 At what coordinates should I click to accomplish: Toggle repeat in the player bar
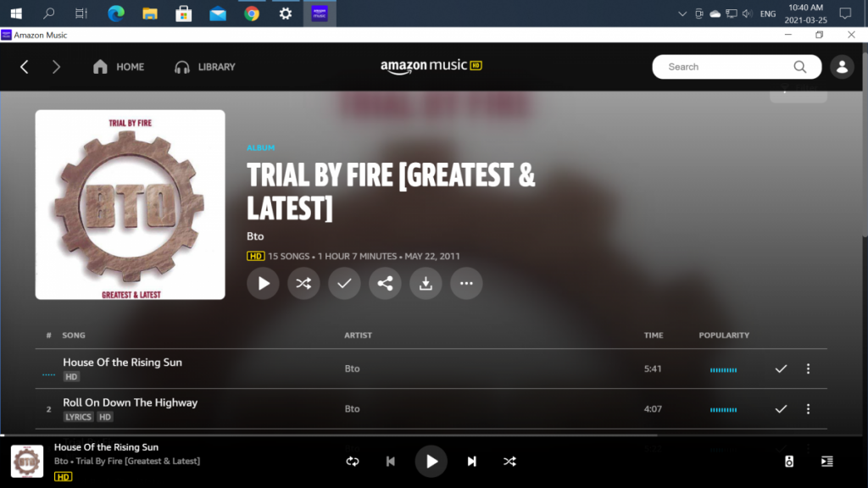click(x=353, y=462)
